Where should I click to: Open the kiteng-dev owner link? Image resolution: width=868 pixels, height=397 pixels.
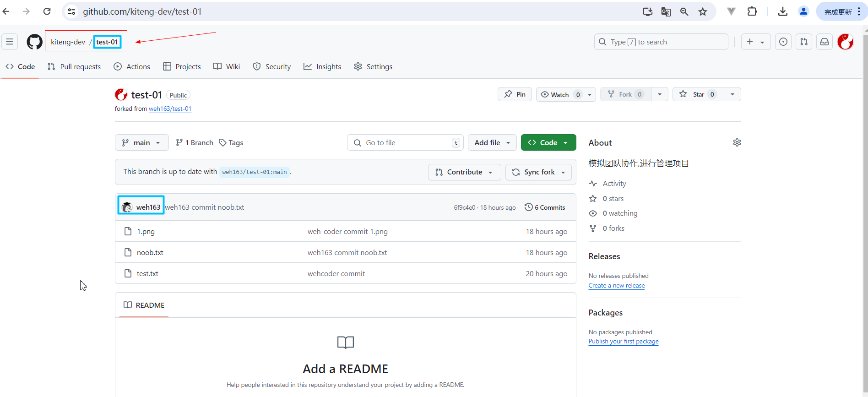tap(68, 42)
